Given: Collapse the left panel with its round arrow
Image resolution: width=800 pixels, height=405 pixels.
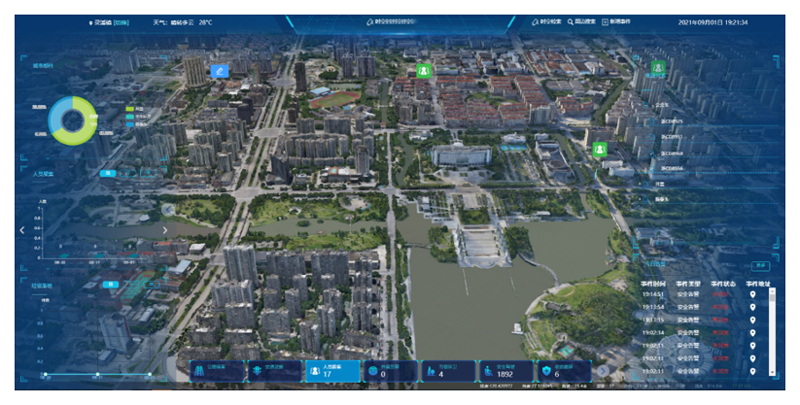Looking at the screenshot, I should point(168,209).
